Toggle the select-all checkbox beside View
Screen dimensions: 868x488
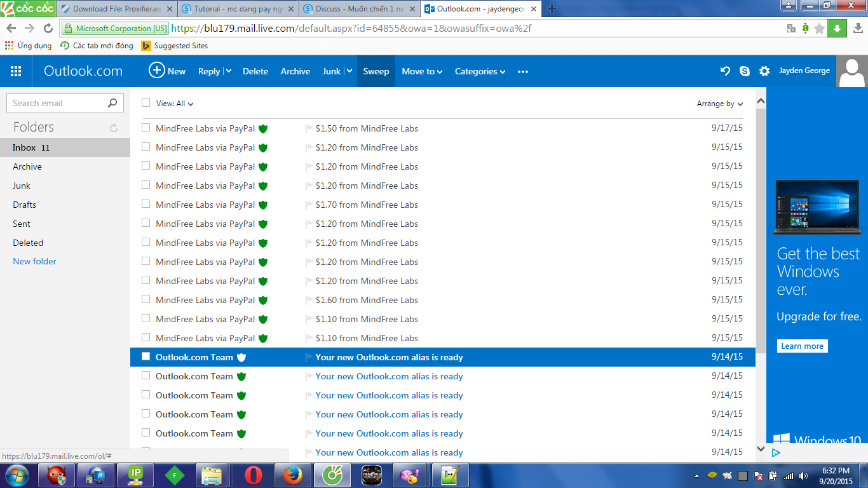pos(146,103)
